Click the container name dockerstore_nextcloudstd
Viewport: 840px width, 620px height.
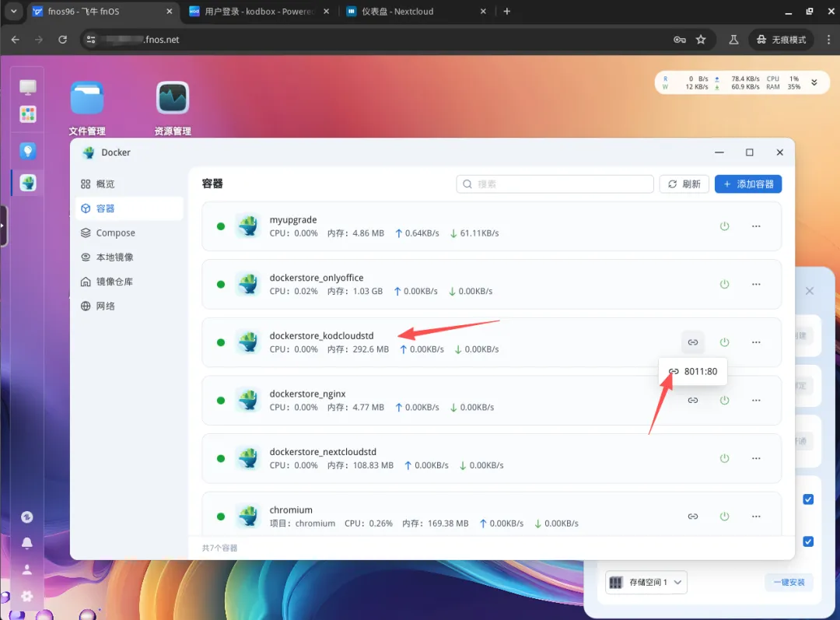tap(323, 452)
